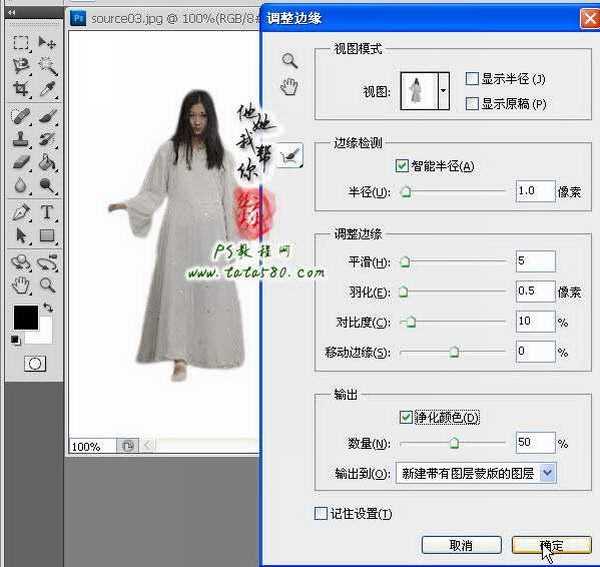Viewport: 600px width, 567px height.
Task: Expand the 输出到 dropdown list
Action: point(547,473)
